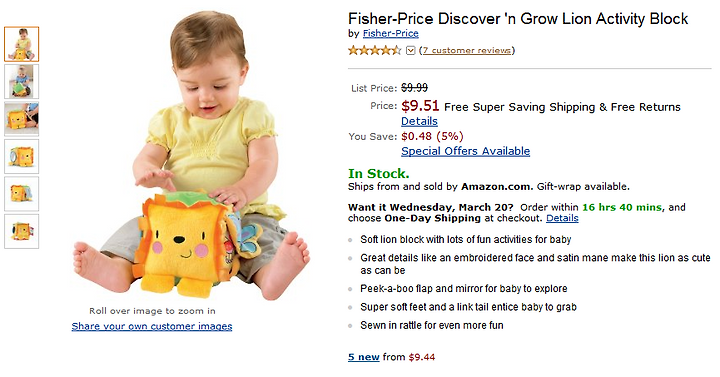Select the fourth thumbnail showing block's mirror side
Image resolution: width=720 pixels, height=377 pixels.
22,157
